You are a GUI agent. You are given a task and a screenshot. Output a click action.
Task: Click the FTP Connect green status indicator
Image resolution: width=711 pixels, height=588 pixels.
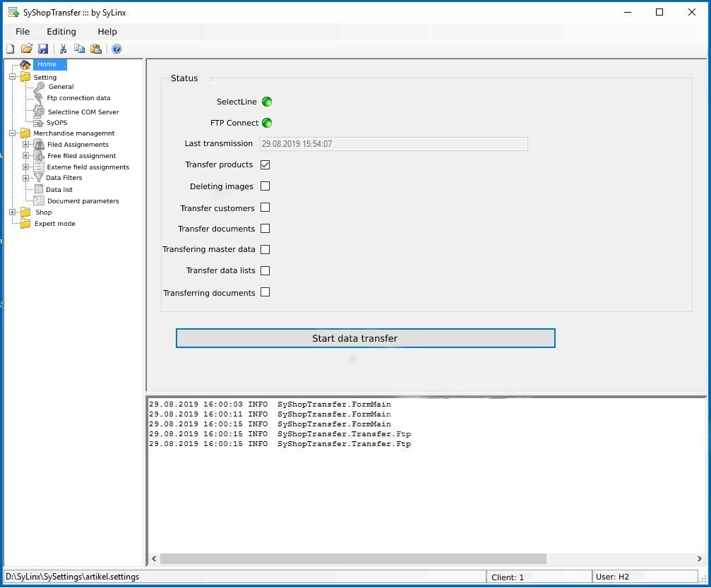[267, 123]
